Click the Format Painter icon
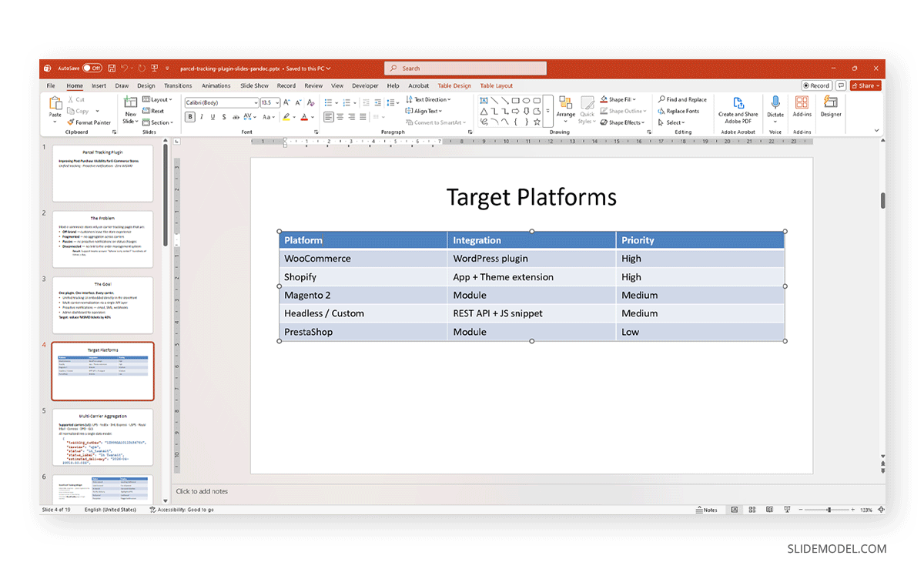The image size is (924, 572). [70, 122]
